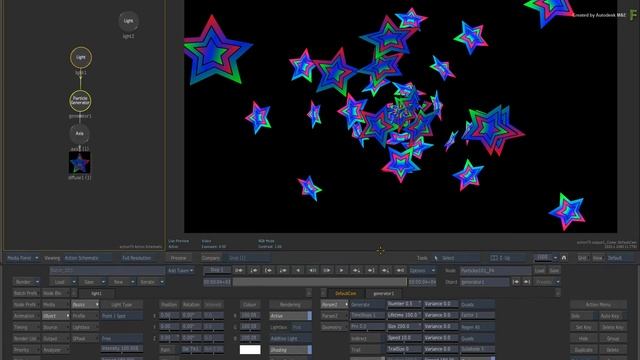Viewport: 640px width, 360px height.
Task: Select the Particle Generator node
Action: (x=80, y=100)
